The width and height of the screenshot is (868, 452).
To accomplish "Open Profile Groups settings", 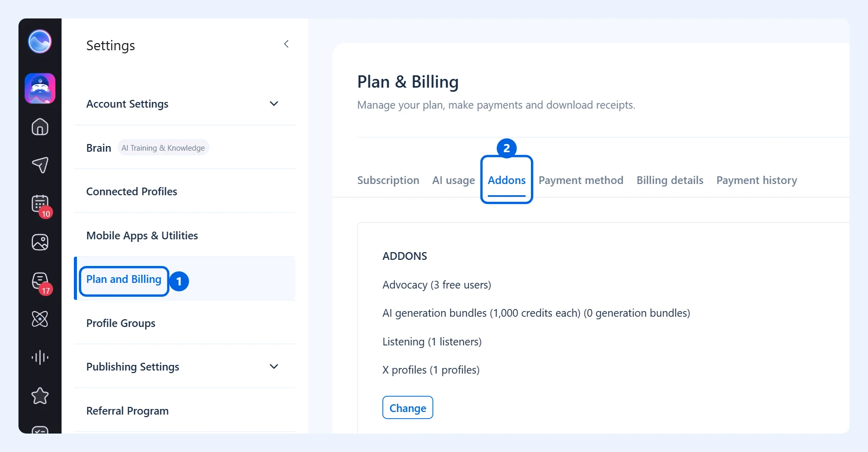I will 185,323.
